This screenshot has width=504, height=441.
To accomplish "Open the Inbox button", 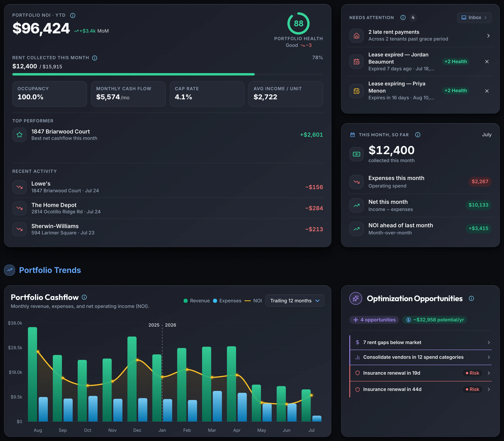I will point(474,17).
